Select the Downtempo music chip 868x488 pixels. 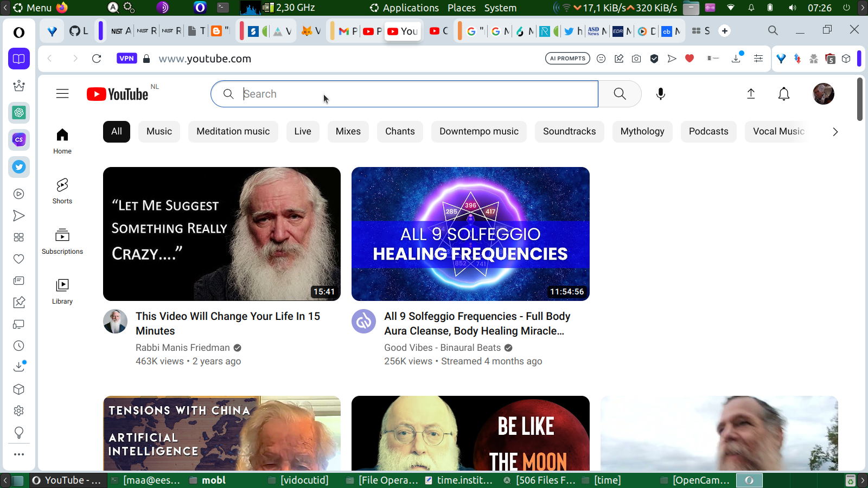click(x=479, y=132)
